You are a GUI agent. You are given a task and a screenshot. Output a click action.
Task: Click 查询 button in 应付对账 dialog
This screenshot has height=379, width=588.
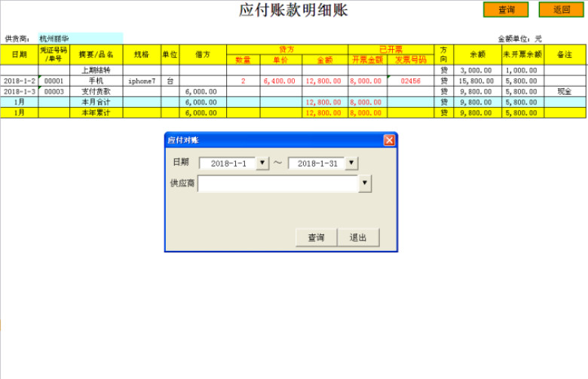pos(316,237)
